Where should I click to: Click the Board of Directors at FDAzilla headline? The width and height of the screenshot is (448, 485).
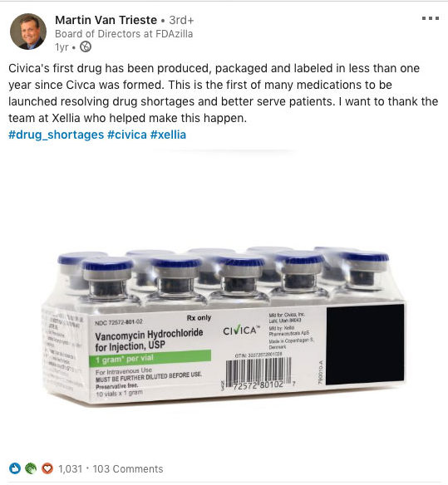124,34
